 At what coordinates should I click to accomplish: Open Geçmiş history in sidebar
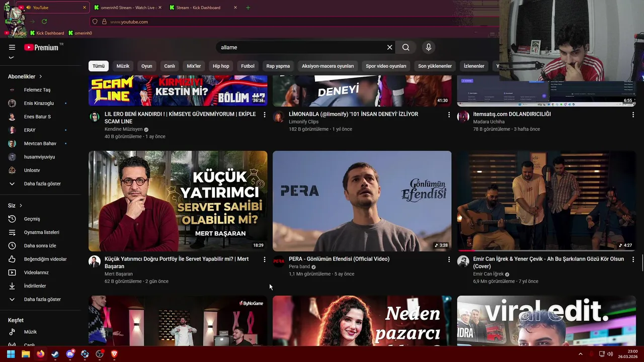40,219
